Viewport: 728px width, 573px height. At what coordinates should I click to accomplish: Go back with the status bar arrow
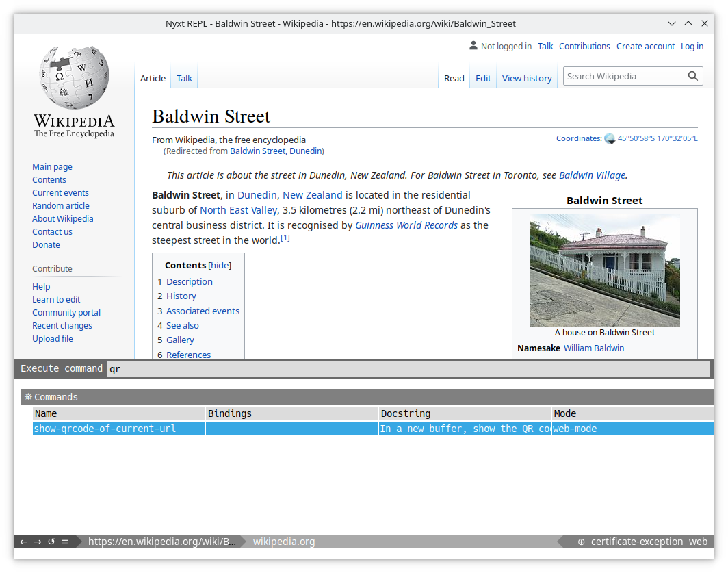(x=24, y=542)
